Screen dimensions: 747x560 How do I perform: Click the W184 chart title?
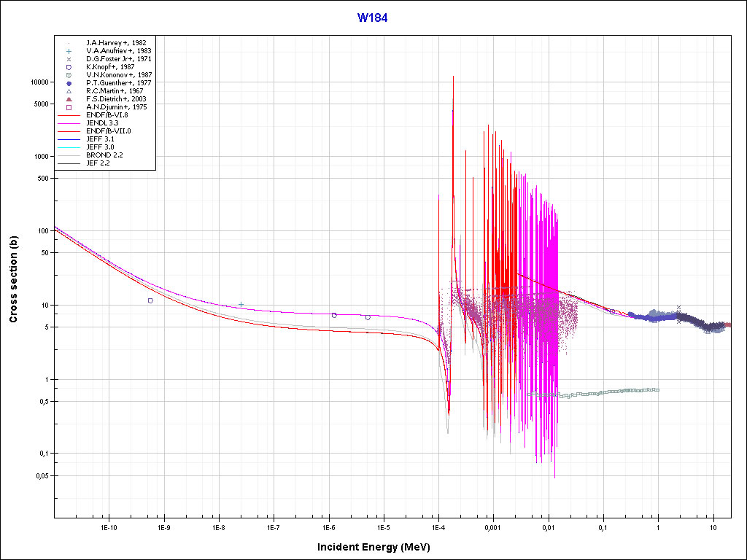pos(372,17)
